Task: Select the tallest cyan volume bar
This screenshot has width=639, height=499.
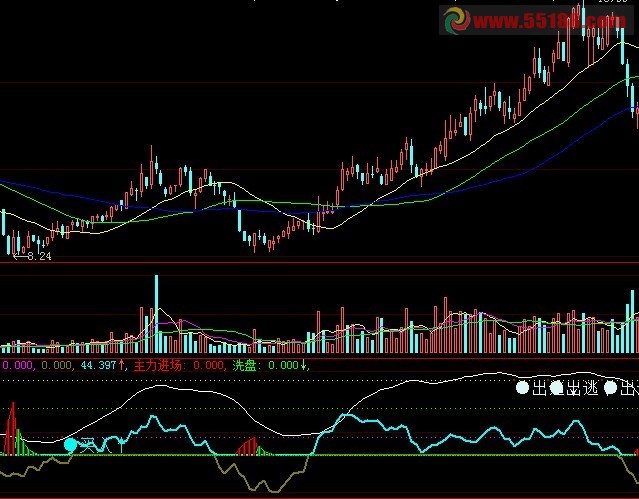Action: pos(156,314)
